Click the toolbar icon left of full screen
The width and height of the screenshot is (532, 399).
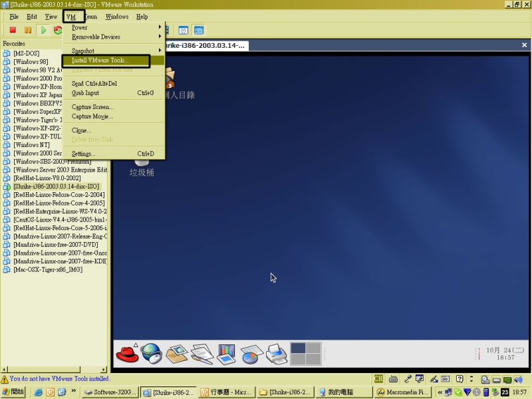point(184,31)
